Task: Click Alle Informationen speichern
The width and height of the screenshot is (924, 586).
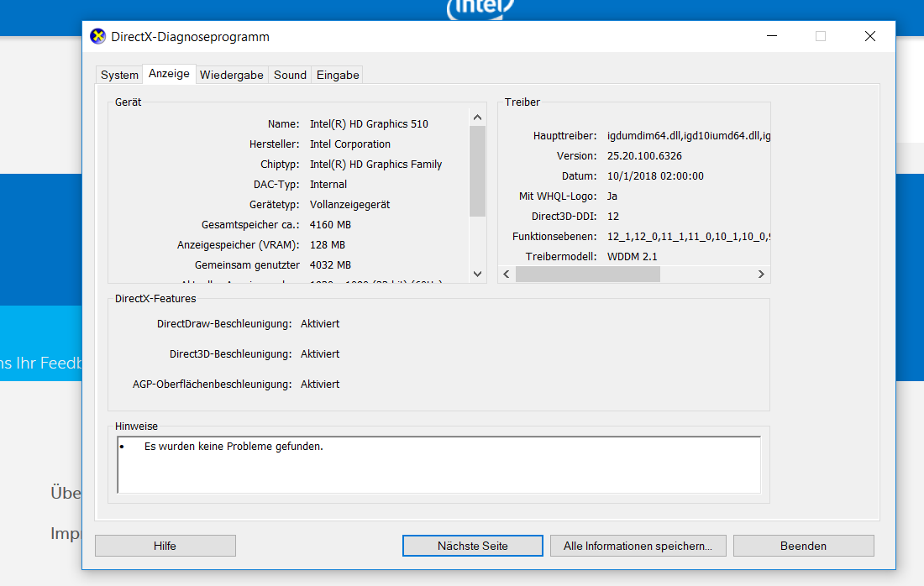Action: (638, 546)
